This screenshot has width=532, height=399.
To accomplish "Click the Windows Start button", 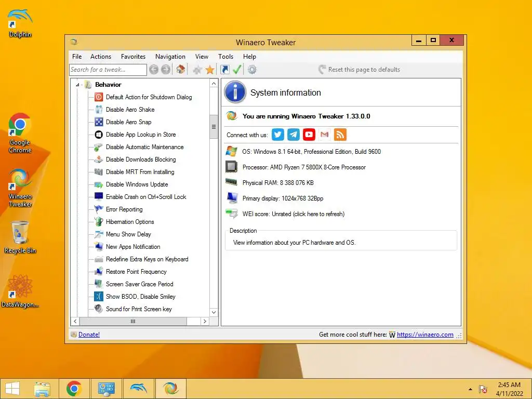I will click(x=12, y=389).
